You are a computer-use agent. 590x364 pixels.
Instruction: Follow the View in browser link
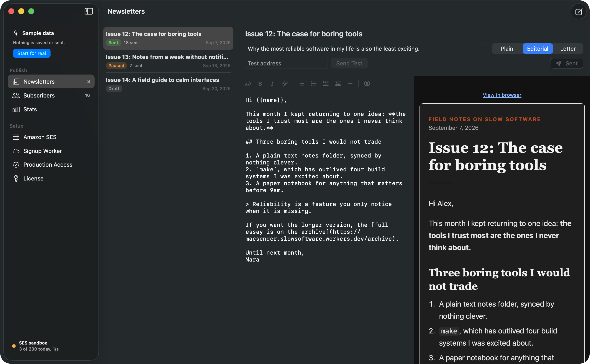tap(502, 95)
